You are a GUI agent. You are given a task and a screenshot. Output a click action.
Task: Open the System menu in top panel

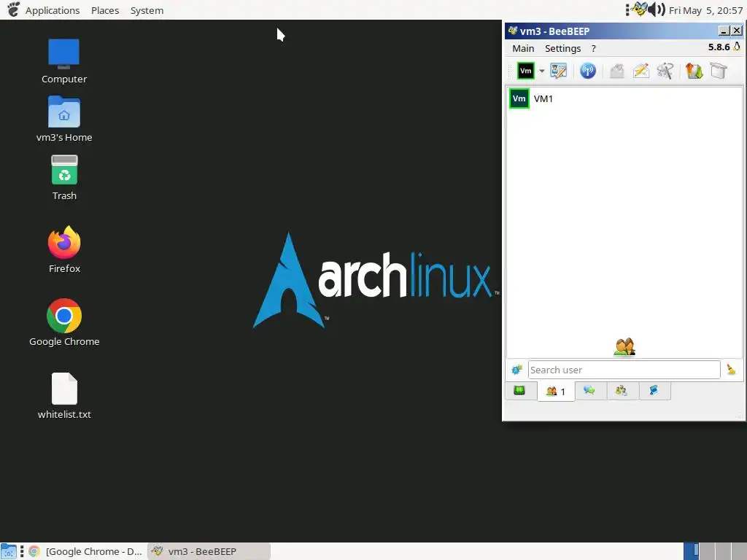pyautogui.click(x=147, y=10)
